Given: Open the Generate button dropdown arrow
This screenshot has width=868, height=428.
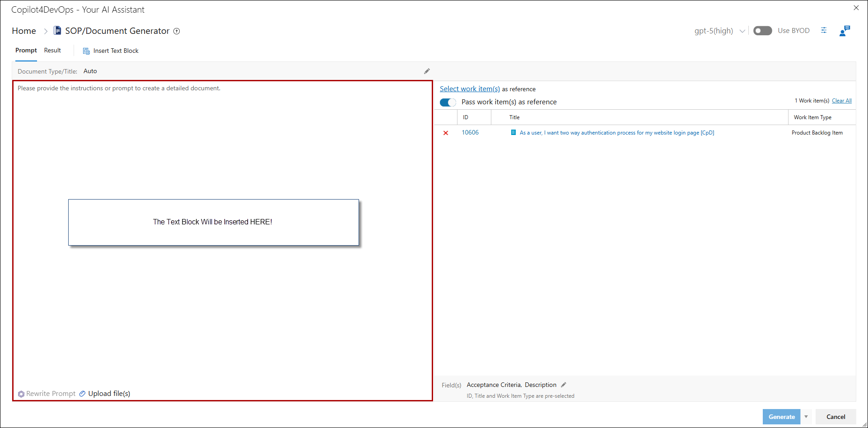Looking at the screenshot, I should (x=806, y=417).
